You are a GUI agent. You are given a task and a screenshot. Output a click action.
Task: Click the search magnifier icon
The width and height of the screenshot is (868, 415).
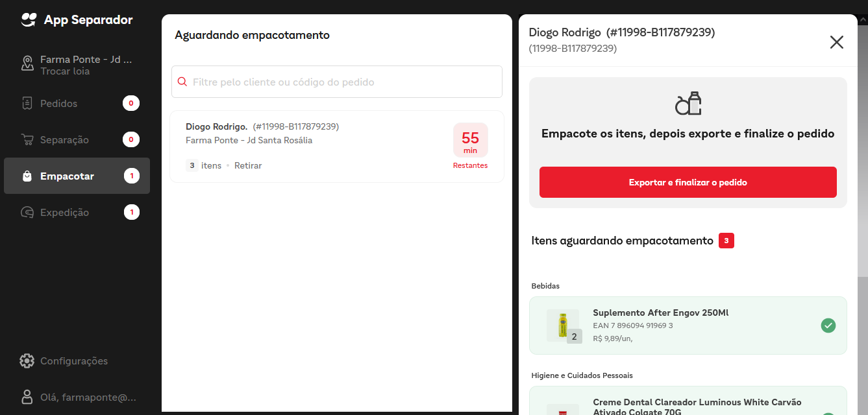(x=182, y=82)
